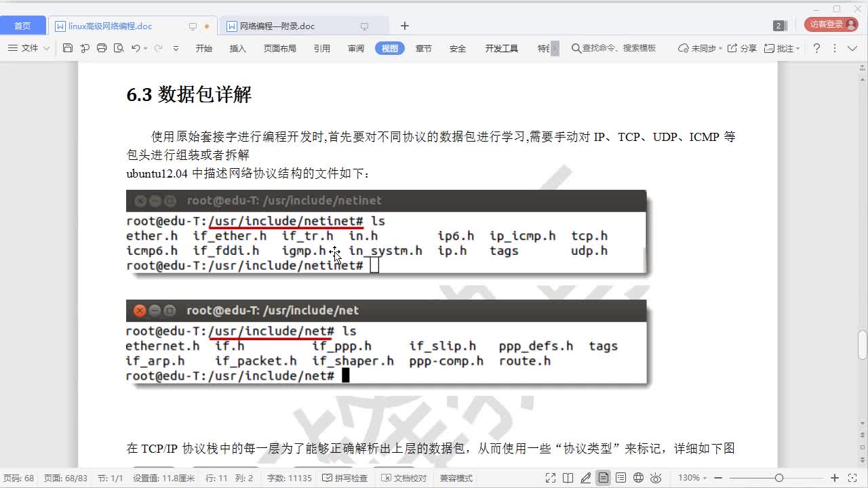Click the 分享 share button
868x488 pixels.
743,48
